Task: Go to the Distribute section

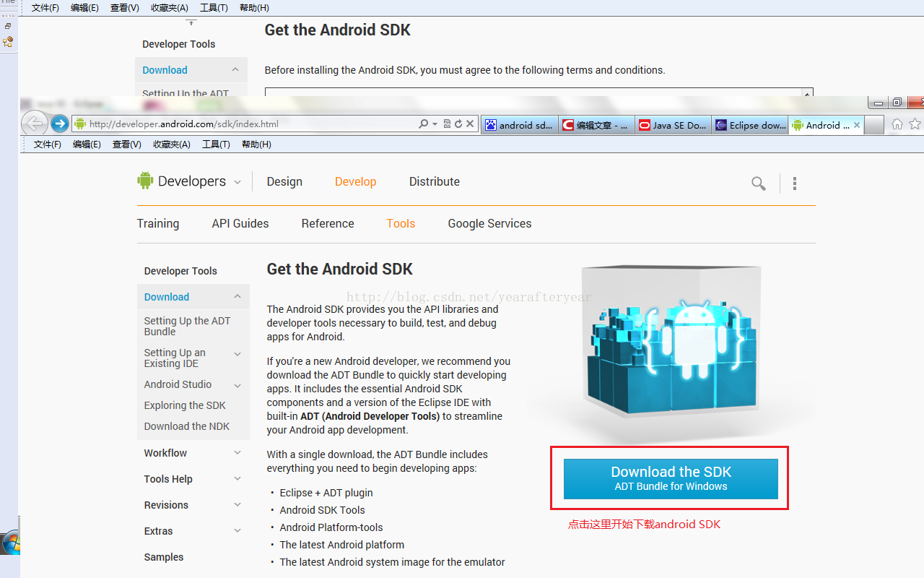Action: click(x=435, y=182)
